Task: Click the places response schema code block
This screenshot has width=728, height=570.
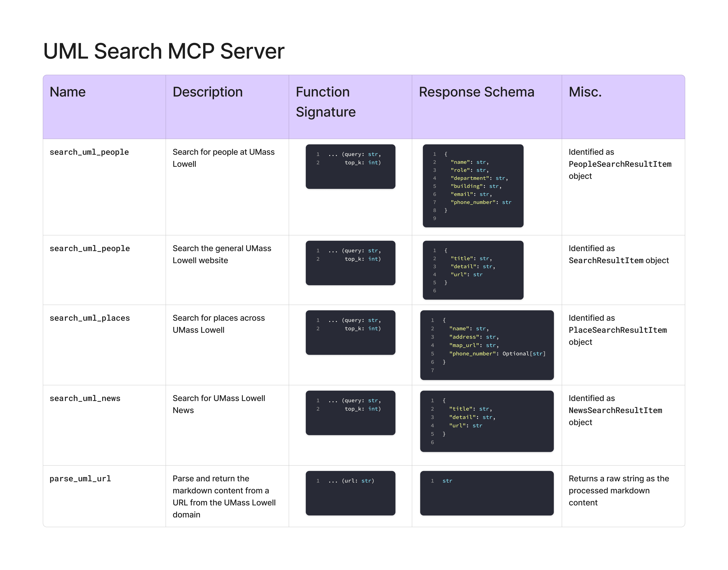Action: point(487,345)
